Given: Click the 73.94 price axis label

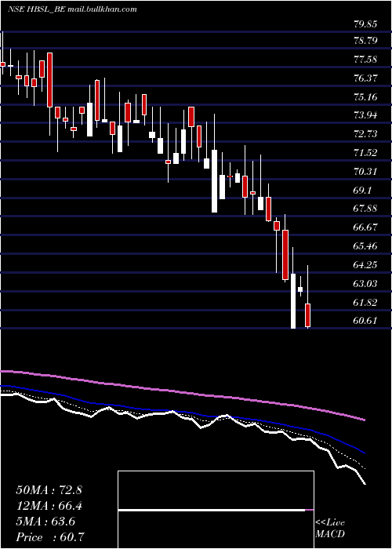Looking at the screenshot, I should (365, 115).
